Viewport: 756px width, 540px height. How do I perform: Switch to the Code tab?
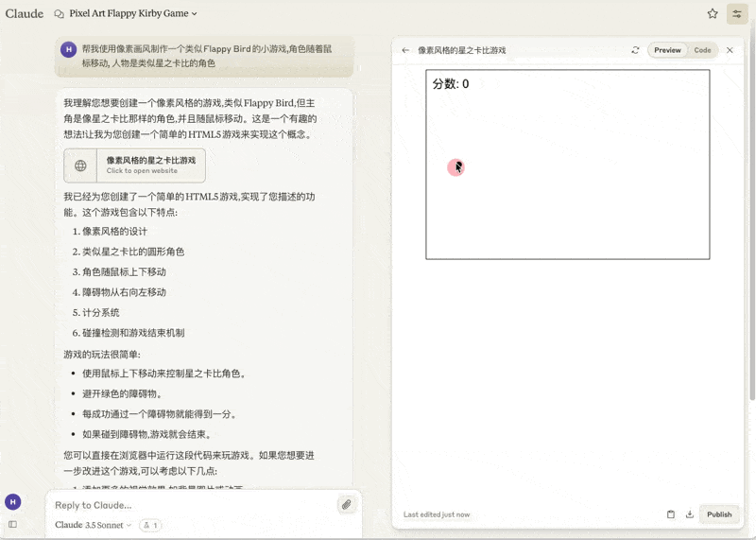coord(702,50)
